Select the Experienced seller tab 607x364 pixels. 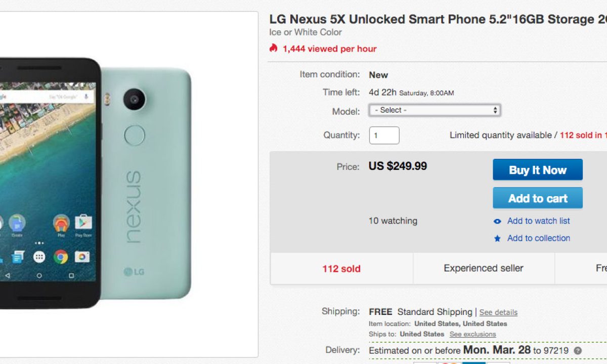tap(483, 268)
